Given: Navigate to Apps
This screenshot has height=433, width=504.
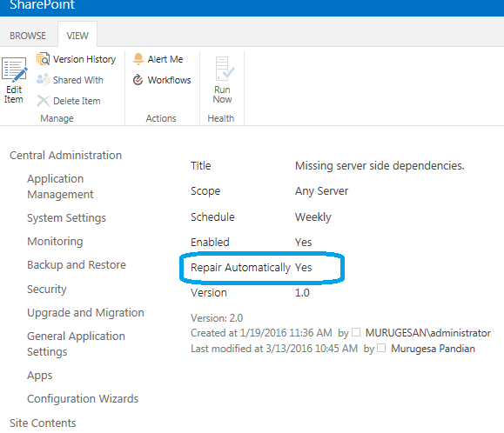Looking at the screenshot, I should [39, 376].
